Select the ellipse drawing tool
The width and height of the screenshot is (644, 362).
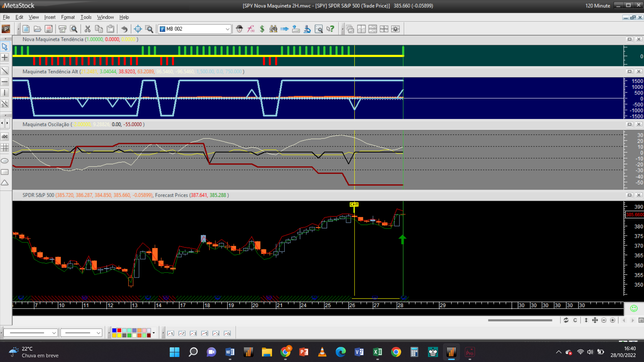click(5, 161)
